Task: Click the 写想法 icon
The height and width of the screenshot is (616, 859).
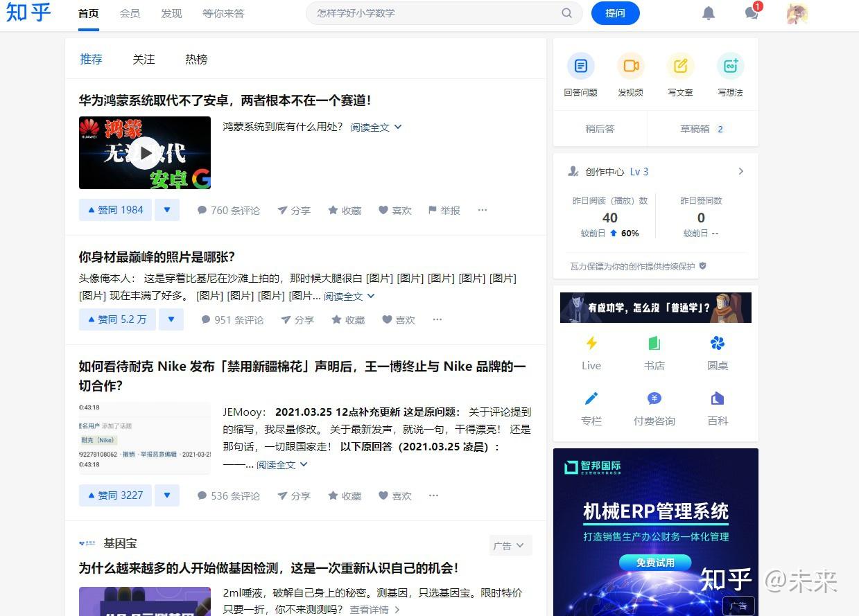Action: 731,67
